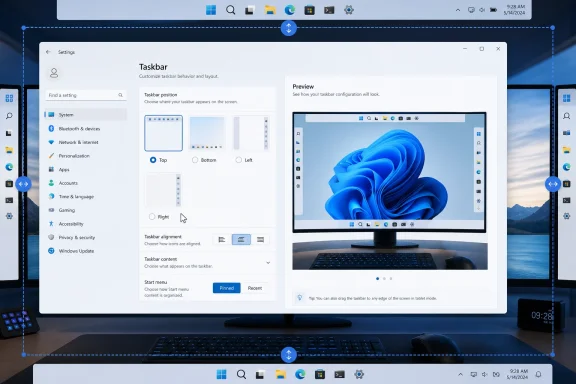Screen dimensions: 576x384
Task: Open Search on the right vertical taskbar
Action: 567,116
